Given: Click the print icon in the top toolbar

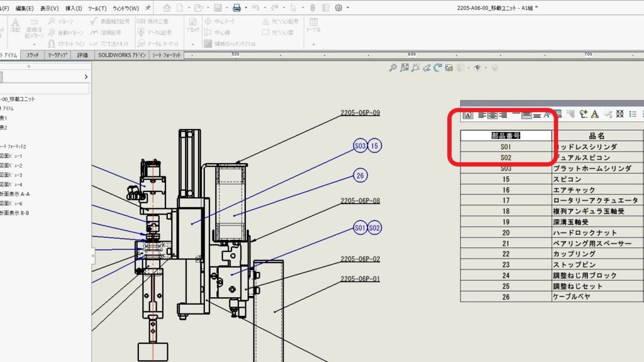Looking at the screenshot, I should click(x=236, y=8).
